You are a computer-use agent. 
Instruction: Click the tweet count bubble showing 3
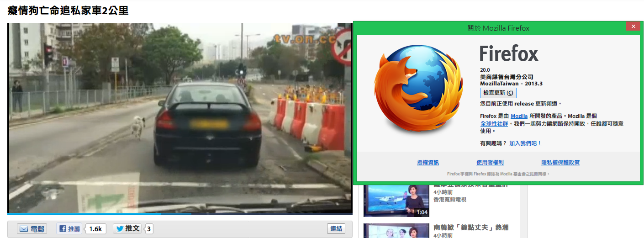point(149,229)
